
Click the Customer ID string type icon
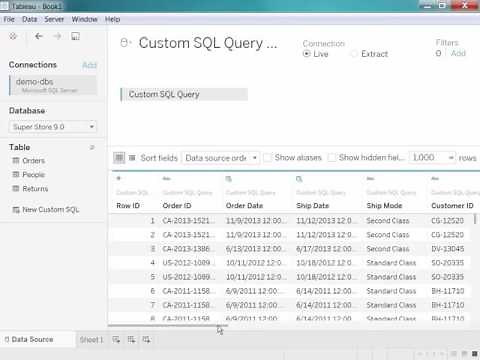(x=435, y=179)
